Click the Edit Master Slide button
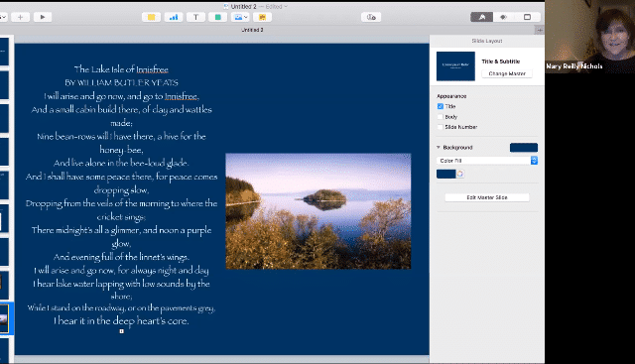Viewport: 635px width, 364px height. click(x=487, y=197)
